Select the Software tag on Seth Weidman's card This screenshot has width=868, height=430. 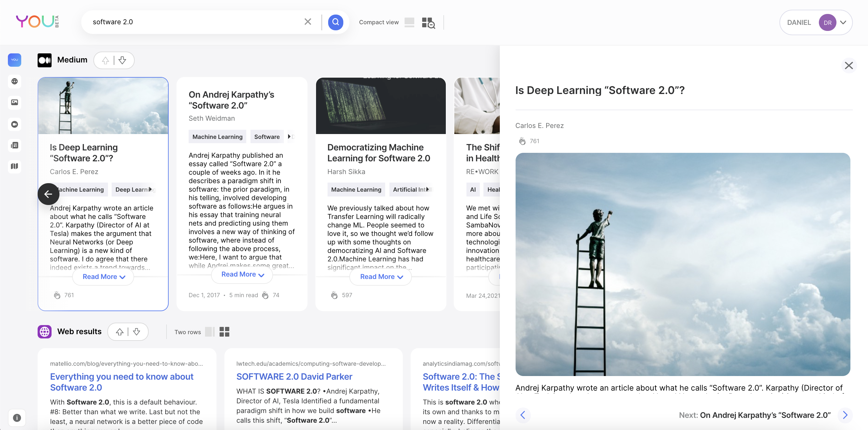coord(267,137)
